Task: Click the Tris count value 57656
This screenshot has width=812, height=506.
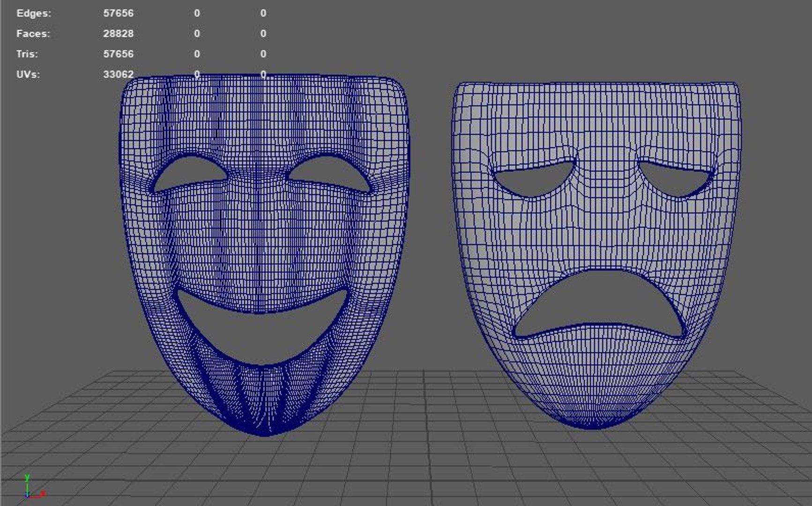Action: [x=119, y=54]
